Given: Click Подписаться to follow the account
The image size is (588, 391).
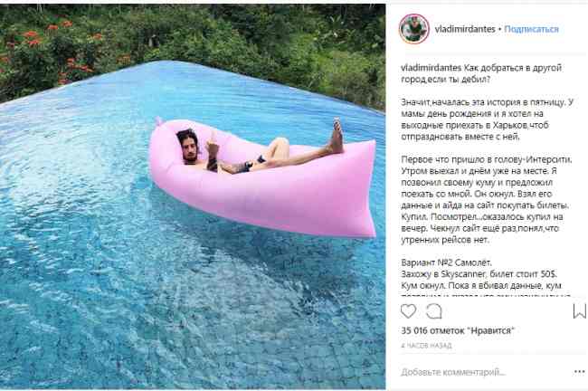Looking at the screenshot, I should coord(531,29).
